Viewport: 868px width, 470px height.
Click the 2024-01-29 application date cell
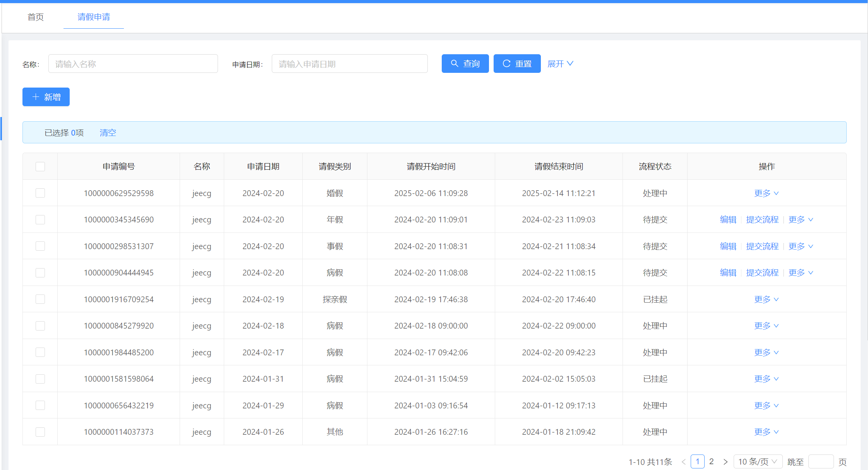tap(263, 405)
